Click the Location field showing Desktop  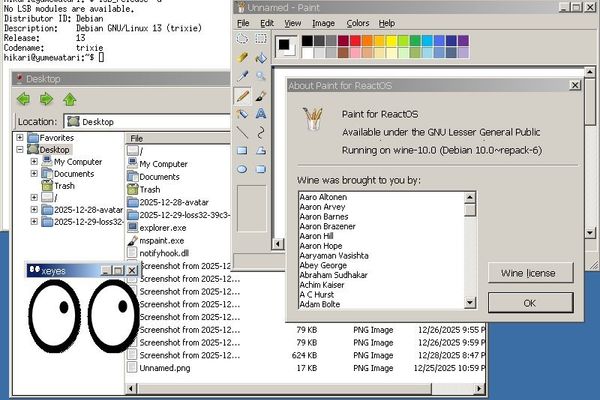tap(147, 122)
